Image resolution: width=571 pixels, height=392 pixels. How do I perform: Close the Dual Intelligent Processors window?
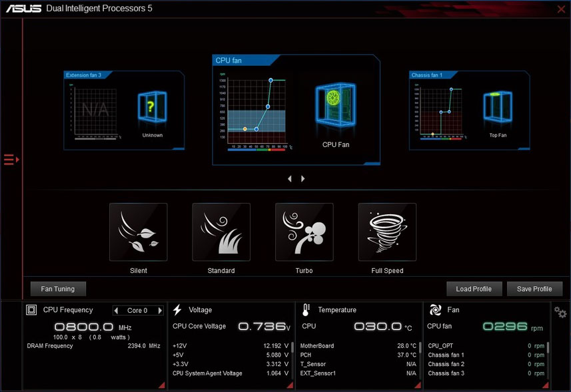561,9
